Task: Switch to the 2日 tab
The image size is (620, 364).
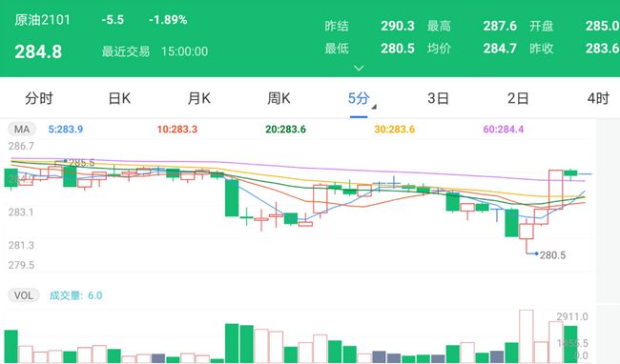Action: [x=518, y=98]
